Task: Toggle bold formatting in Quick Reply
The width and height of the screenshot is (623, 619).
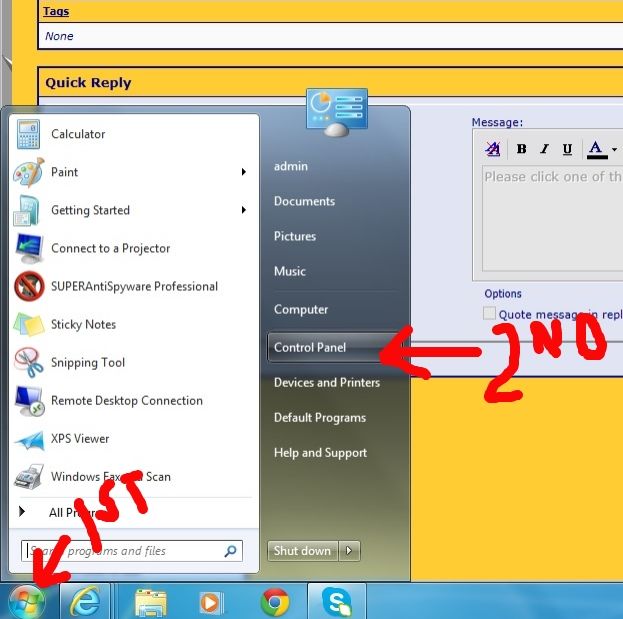Action: click(x=521, y=149)
